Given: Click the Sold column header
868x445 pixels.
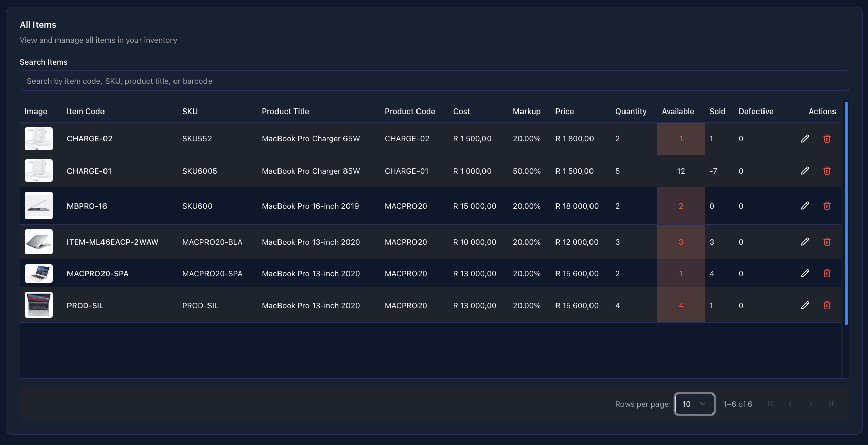Looking at the screenshot, I should click(x=717, y=112).
